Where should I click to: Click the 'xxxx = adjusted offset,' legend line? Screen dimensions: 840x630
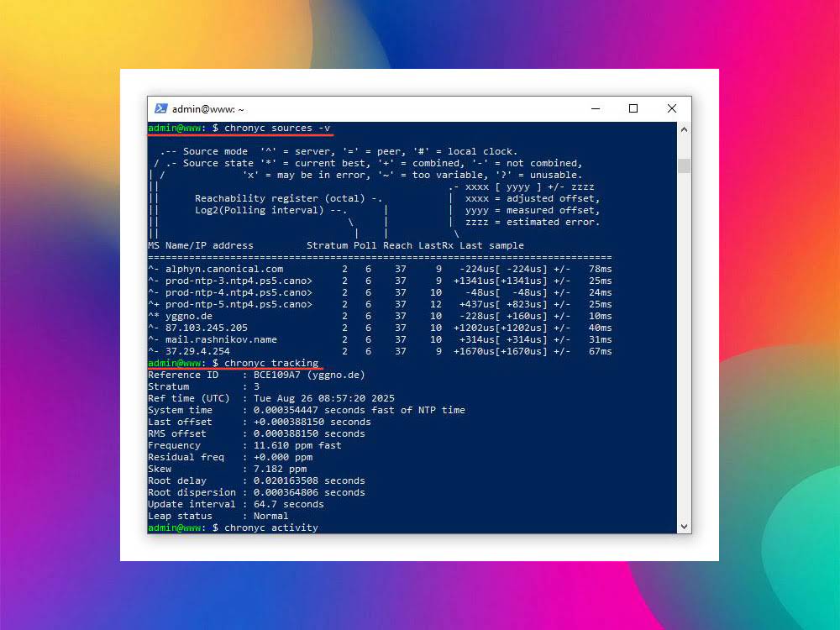pos(533,198)
